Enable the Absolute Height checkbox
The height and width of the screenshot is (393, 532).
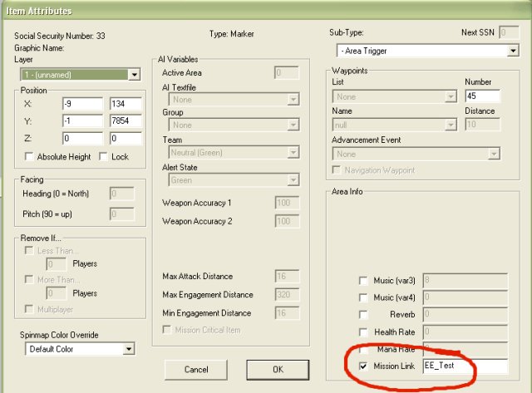pos(30,156)
